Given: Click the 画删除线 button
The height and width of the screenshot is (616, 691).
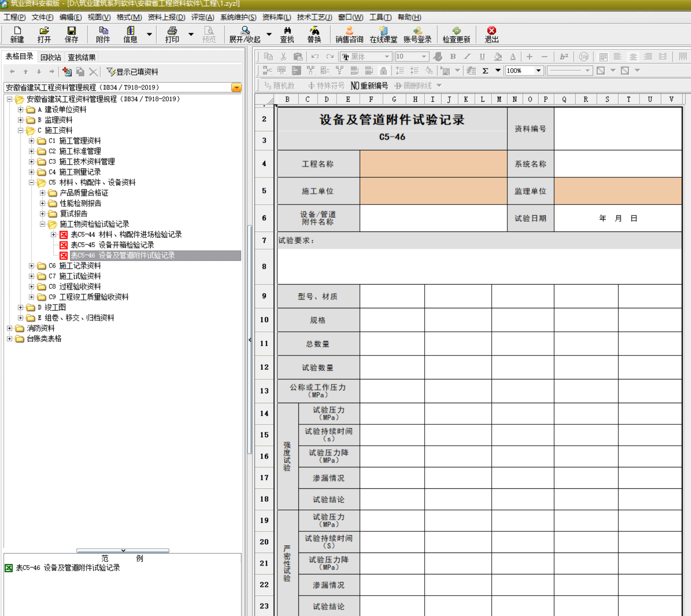Looking at the screenshot, I should 413,86.
